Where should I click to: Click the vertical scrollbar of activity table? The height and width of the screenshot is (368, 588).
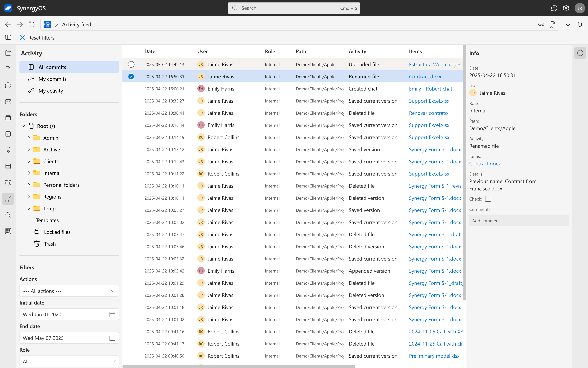pyautogui.click(x=464, y=173)
